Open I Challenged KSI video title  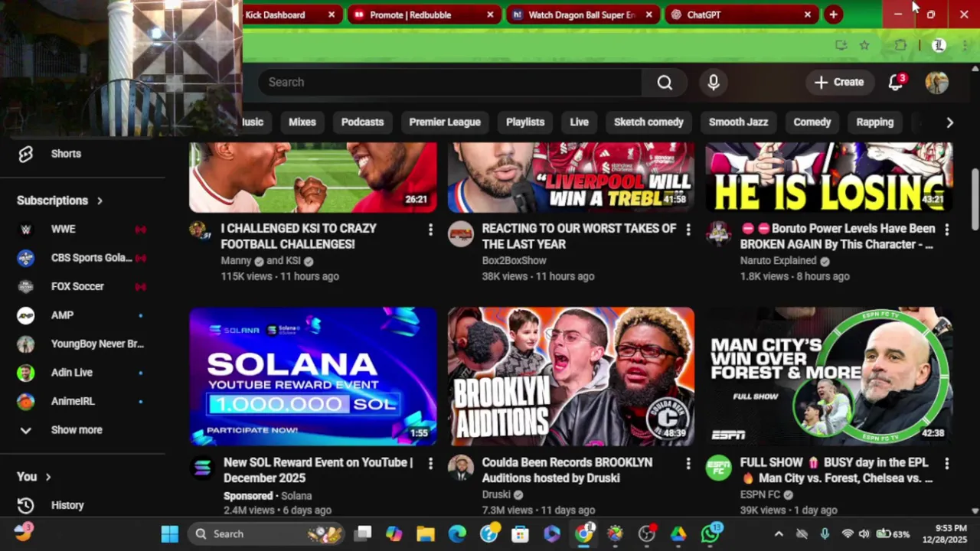pyautogui.click(x=299, y=236)
